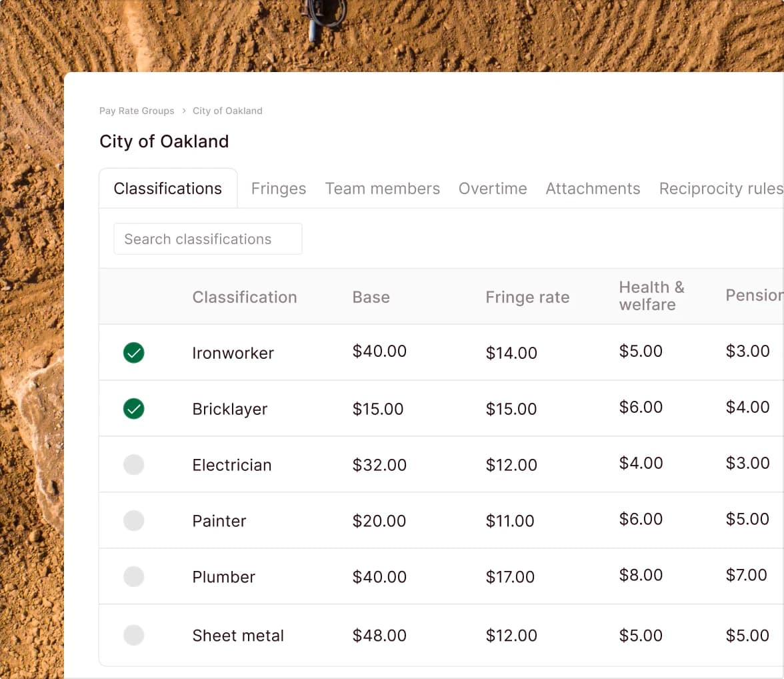Click Painter fringe rate $11.00
The image size is (784, 679).
click(x=510, y=522)
